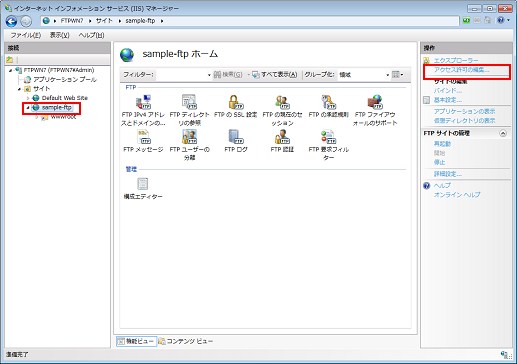
Task: Collapse the sample-ftp tree node
Action: click(28, 108)
